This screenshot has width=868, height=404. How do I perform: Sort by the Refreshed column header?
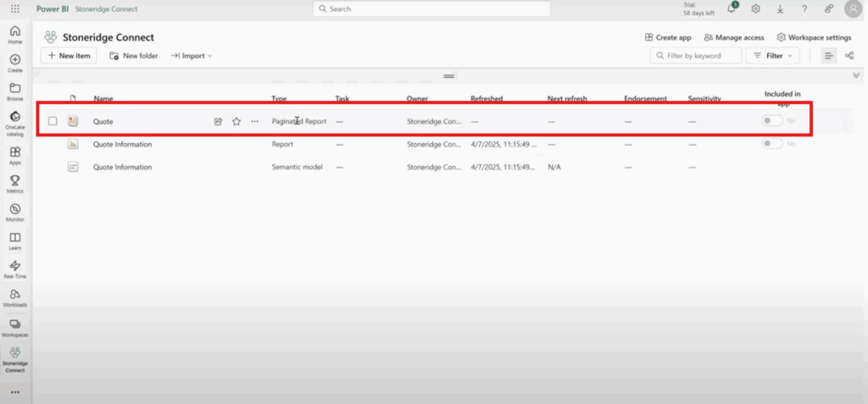point(487,98)
